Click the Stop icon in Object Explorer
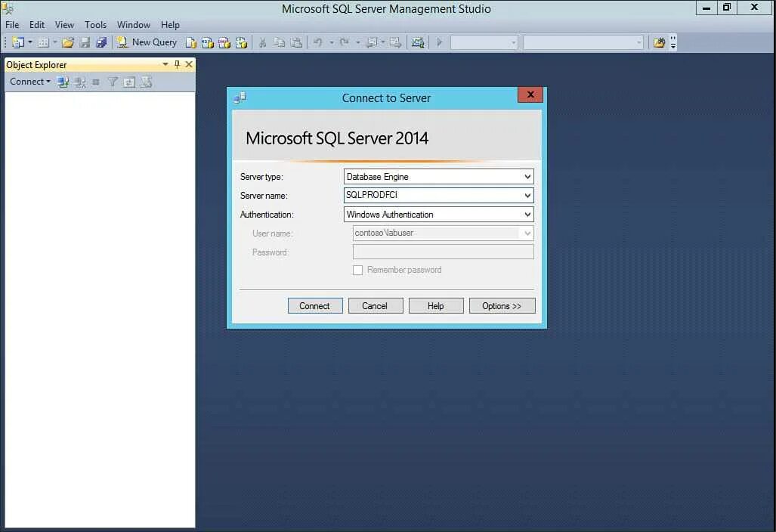Screen dimensions: 776x532 (96, 82)
